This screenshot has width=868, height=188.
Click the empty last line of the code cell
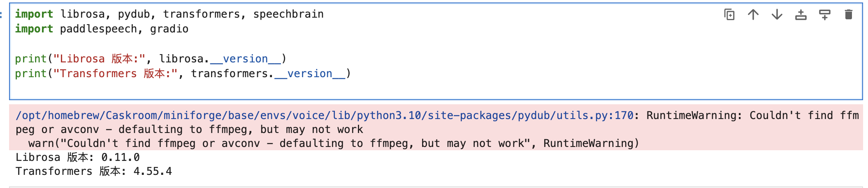[x=436, y=88]
